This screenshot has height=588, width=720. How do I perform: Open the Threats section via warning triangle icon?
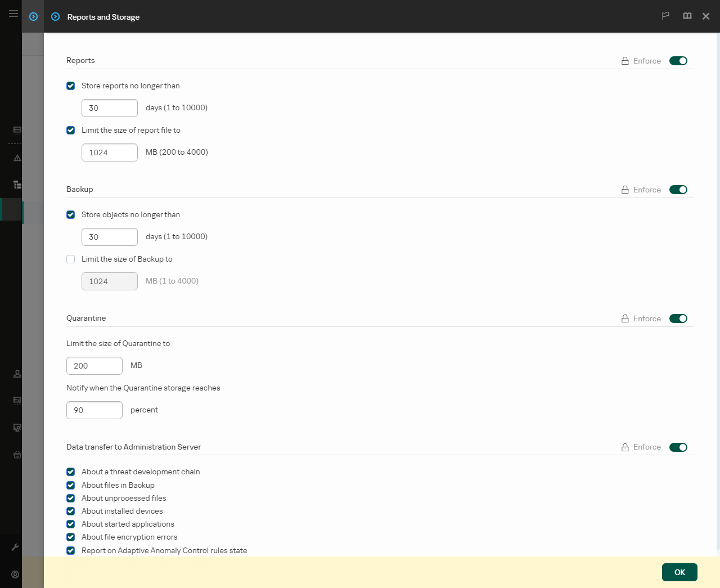tap(17, 158)
